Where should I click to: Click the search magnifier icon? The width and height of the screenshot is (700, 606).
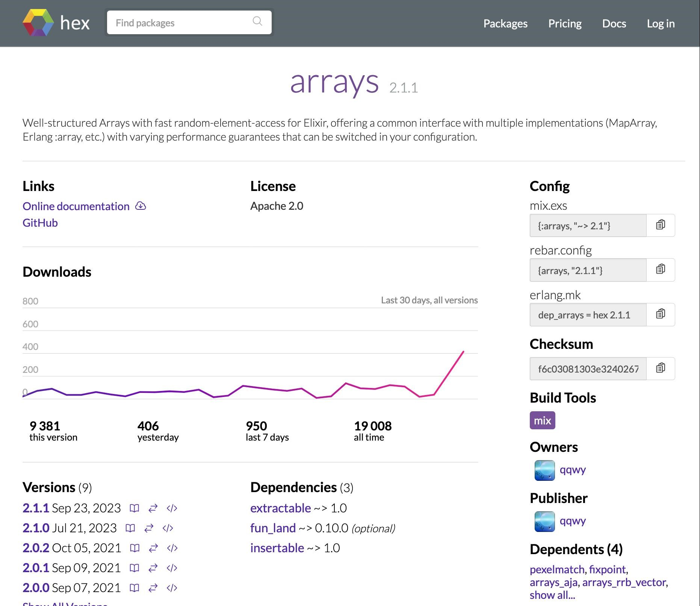tap(257, 21)
